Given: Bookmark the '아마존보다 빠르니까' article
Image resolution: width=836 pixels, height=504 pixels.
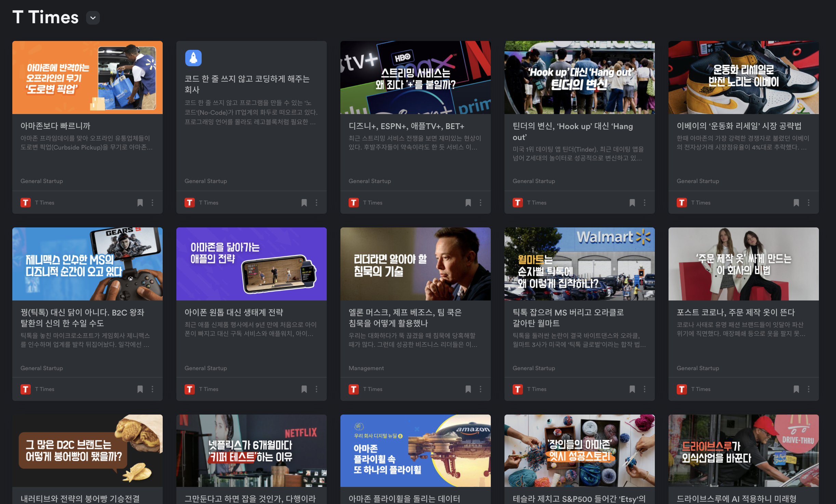Looking at the screenshot, I should (140, 203).
